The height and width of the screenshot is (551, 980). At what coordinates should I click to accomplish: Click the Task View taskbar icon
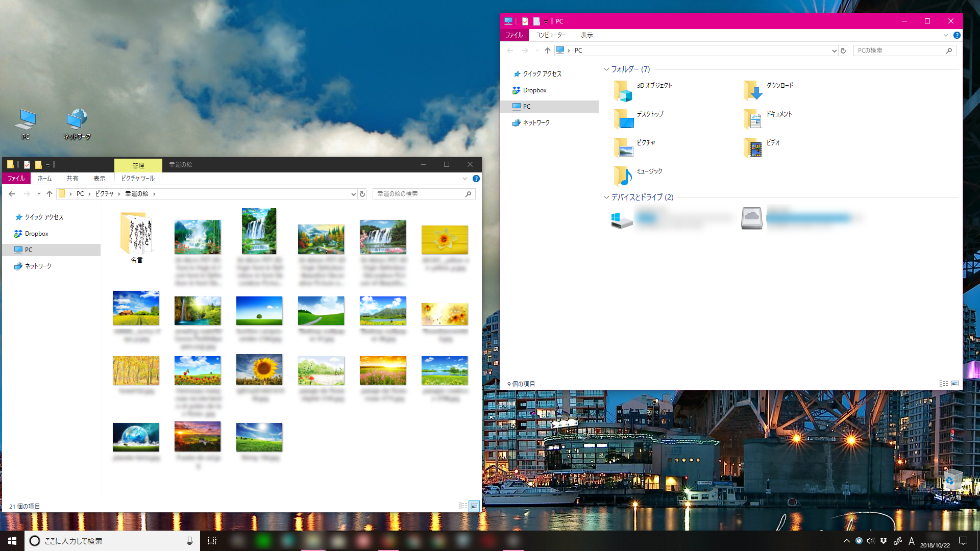click(212, 541)
